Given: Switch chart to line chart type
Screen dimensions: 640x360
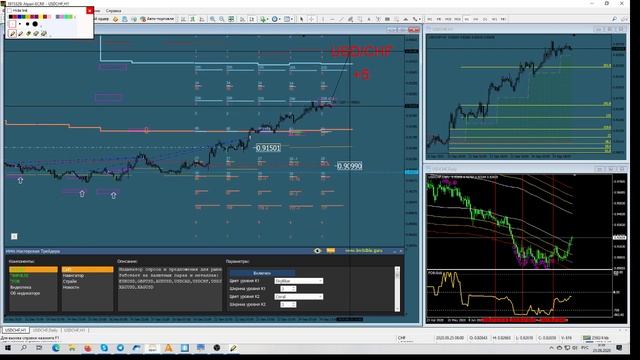Looking at the screenshot, I should (202, 19).
